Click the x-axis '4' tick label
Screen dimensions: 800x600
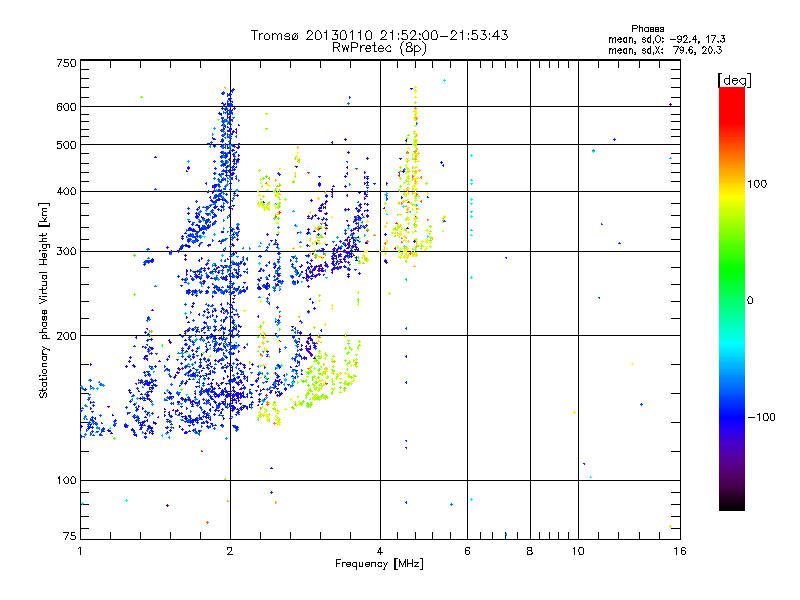[x=380, y=551]
